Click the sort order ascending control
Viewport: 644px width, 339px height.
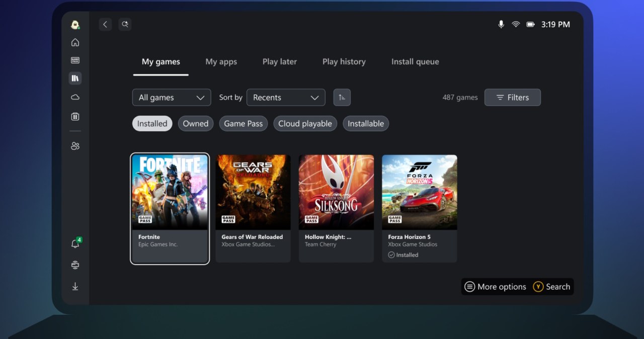[x=342, y=97]
